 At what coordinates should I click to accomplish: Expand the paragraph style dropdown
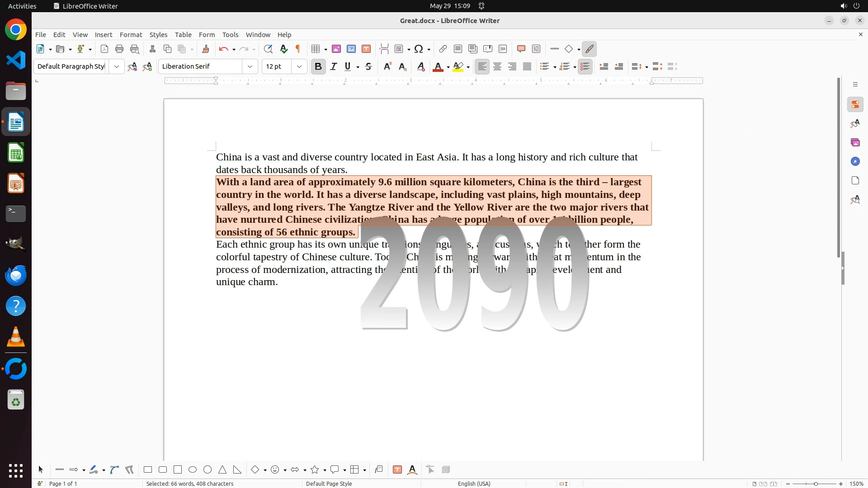[x=117, y=66]
